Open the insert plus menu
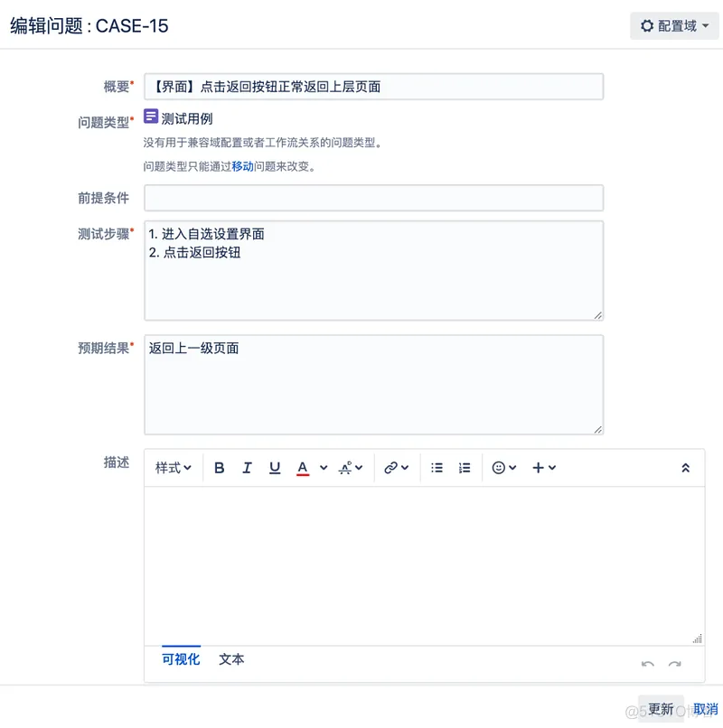Image resolution: width=723 pixels, height=728 pixels. pos(544,468)
